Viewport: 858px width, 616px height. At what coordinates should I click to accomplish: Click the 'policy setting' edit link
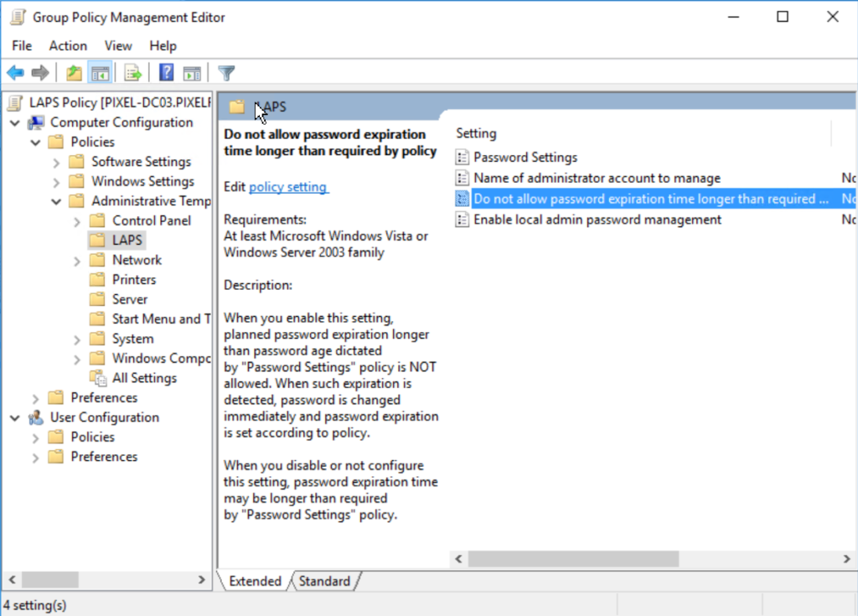click(x=288, y=187)
